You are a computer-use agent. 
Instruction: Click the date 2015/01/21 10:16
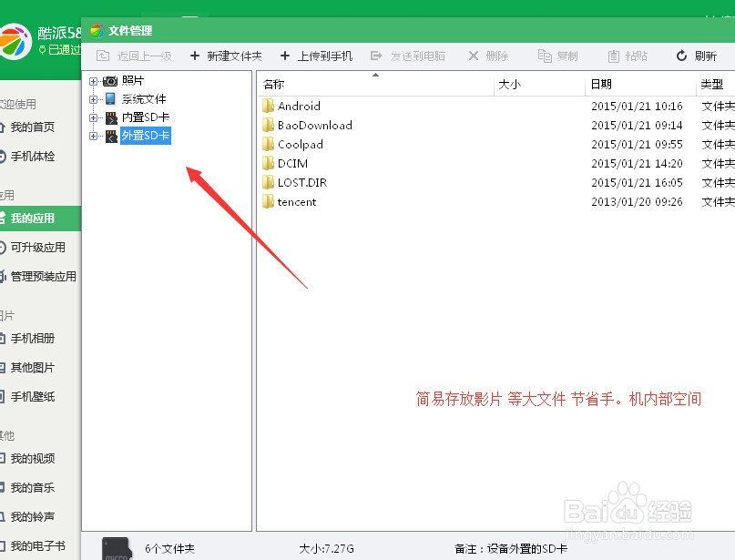pyautogui.click(x=637, y=107)
